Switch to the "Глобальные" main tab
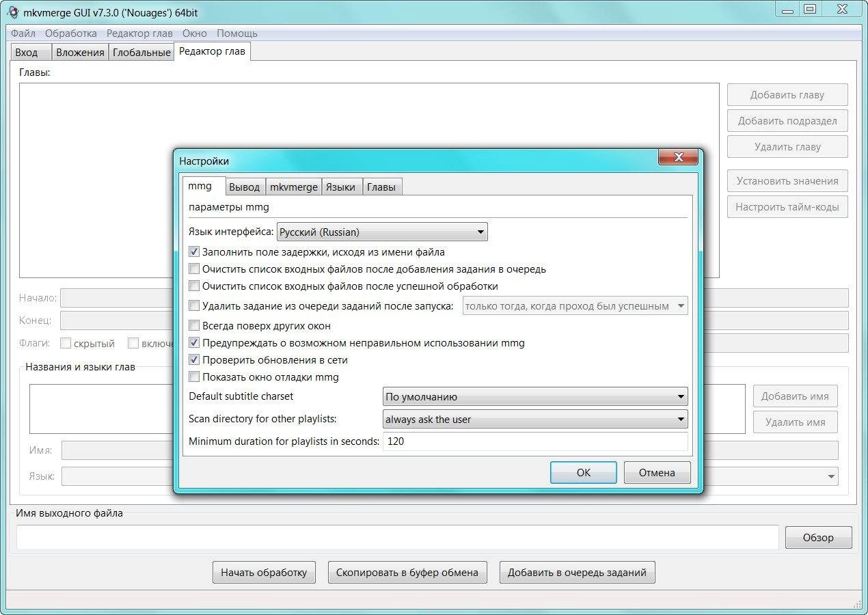The height and width of the screenshot is (615, 868). (141, 53)
